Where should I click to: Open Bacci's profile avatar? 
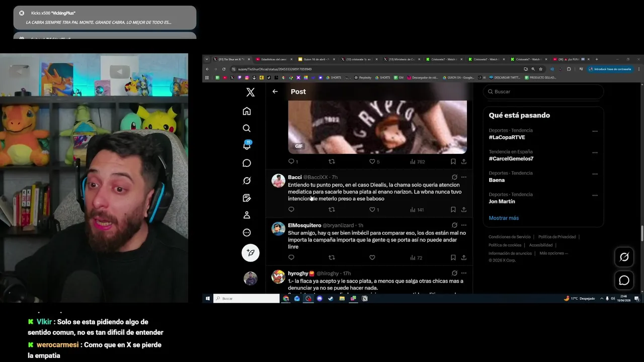click(x=278, y=181)
